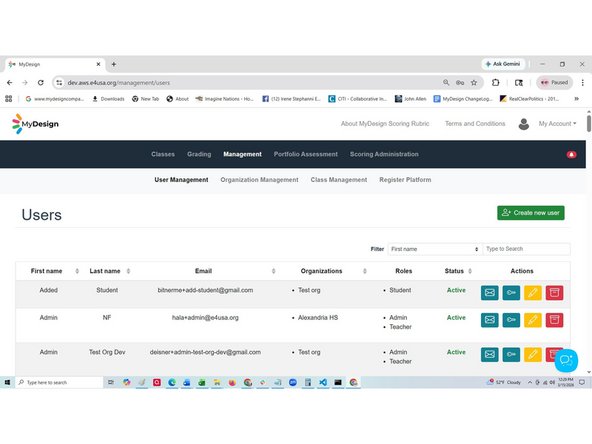This screenshot has height=444, width=592.
Task: Switch to Organization Management tab
Action: tap(259, 180)
